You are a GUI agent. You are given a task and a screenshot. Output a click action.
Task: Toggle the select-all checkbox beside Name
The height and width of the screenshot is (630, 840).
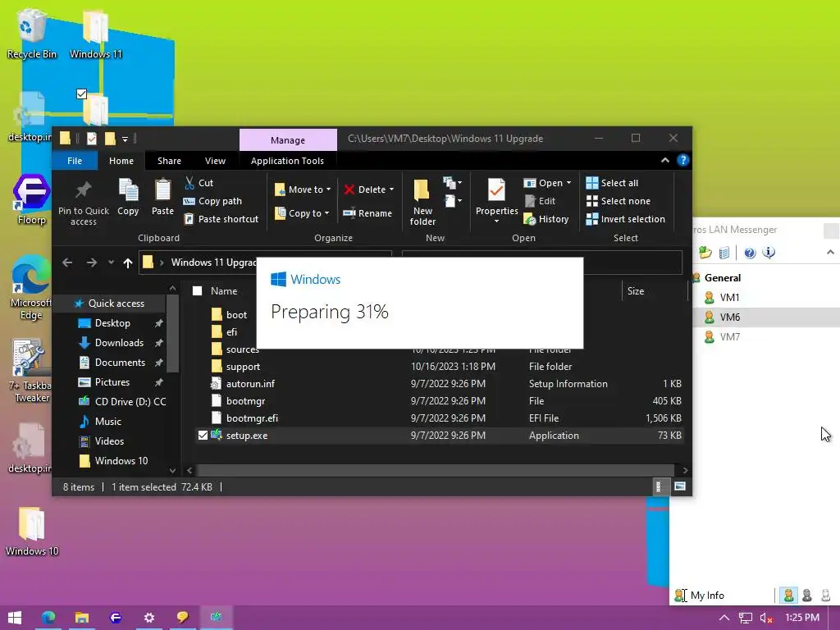tap(197, 291)
